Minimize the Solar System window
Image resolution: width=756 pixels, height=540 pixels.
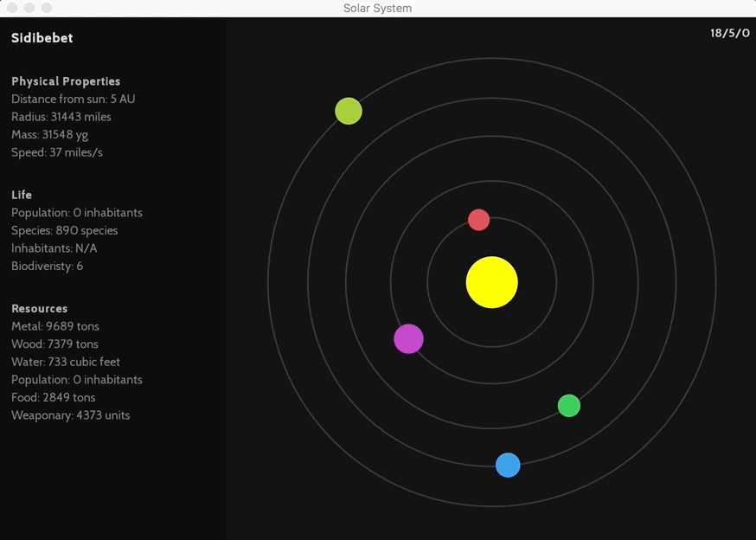tap(29, 8)
